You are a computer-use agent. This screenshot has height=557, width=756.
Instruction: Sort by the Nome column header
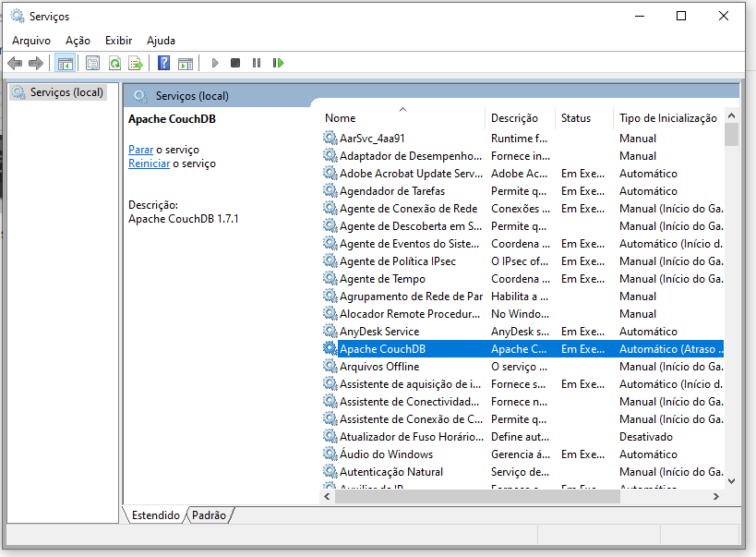tap(341, 118)
